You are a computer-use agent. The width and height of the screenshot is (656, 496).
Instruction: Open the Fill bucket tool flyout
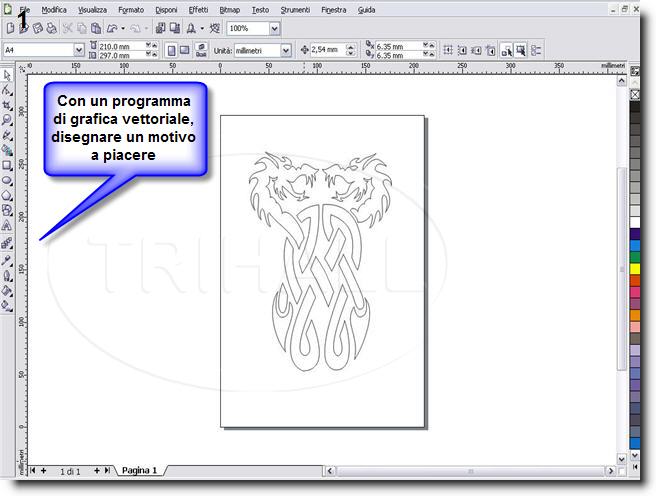(7, 291)
